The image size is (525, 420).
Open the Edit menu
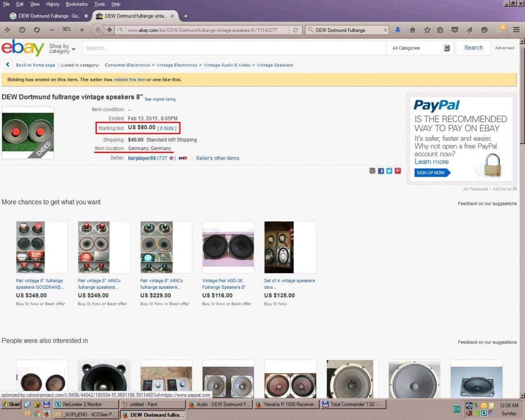point(20,4)
